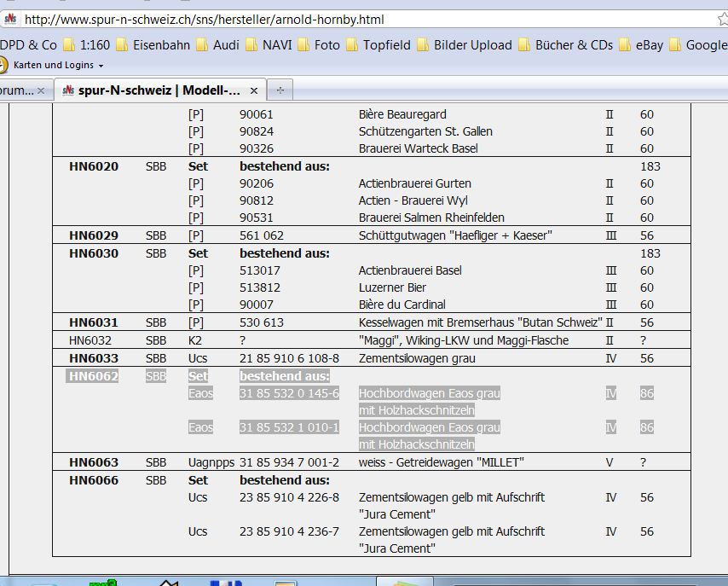Image resolution: width=728 pixels, height=586 pixels.
Task: Click the highlighted HN6062 article number
Action: click(x=94, y=376)
